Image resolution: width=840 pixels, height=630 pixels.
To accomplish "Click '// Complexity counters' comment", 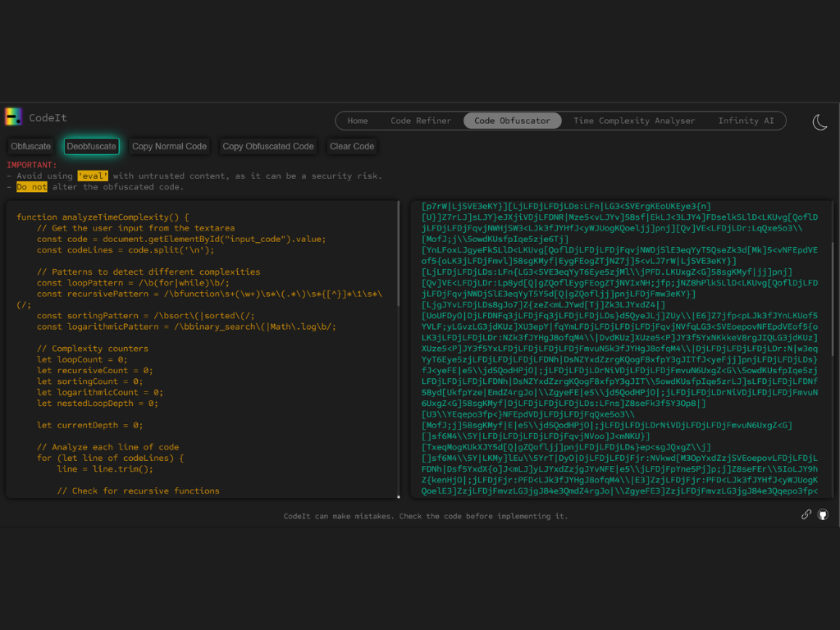I will pyautogui.click(x=92, y=349).
